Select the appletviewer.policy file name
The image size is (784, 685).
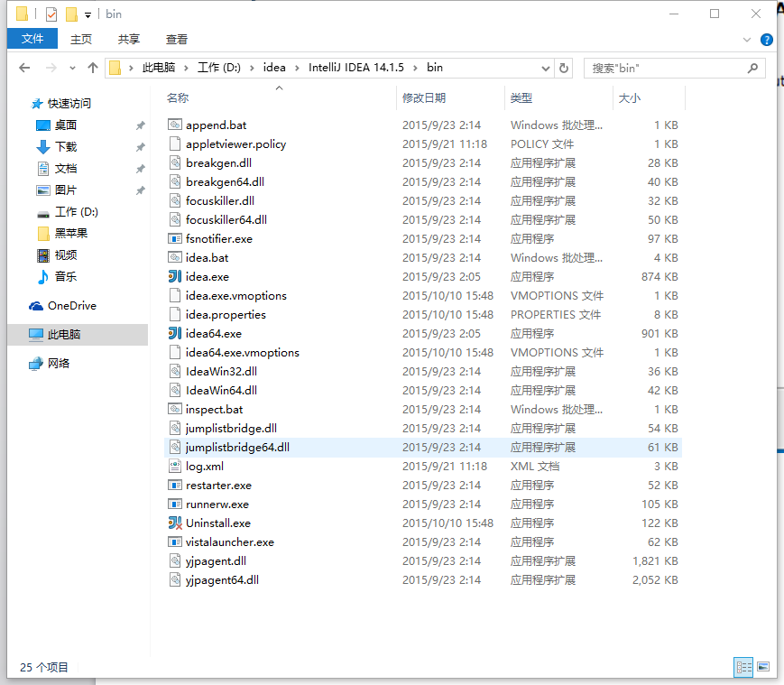coord(236,144)
